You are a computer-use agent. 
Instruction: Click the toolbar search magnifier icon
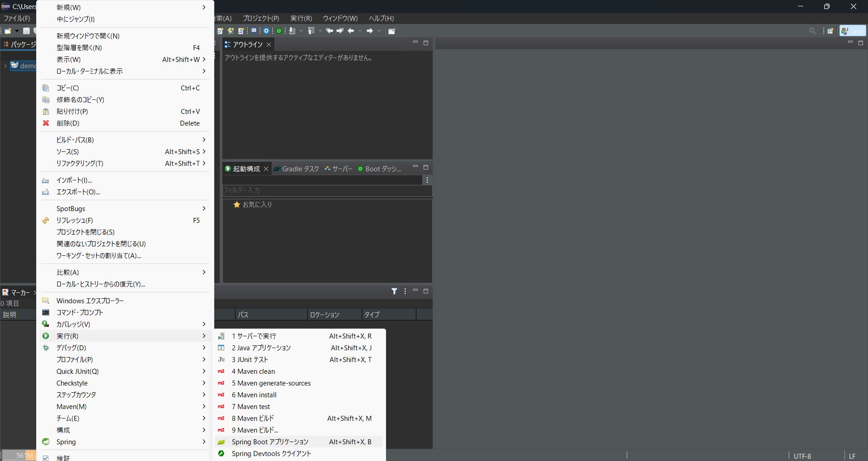(x=812, y=31)
